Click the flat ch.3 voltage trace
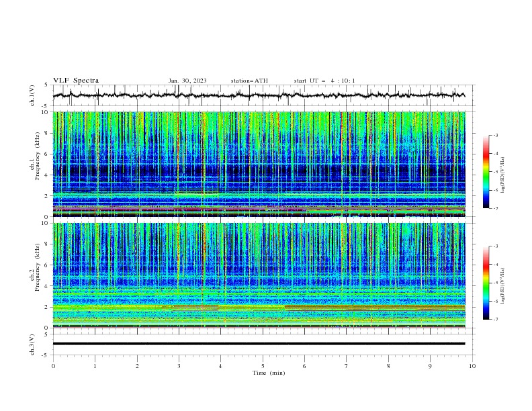Screen dimensions: 532x411 [x=259, y=344]
